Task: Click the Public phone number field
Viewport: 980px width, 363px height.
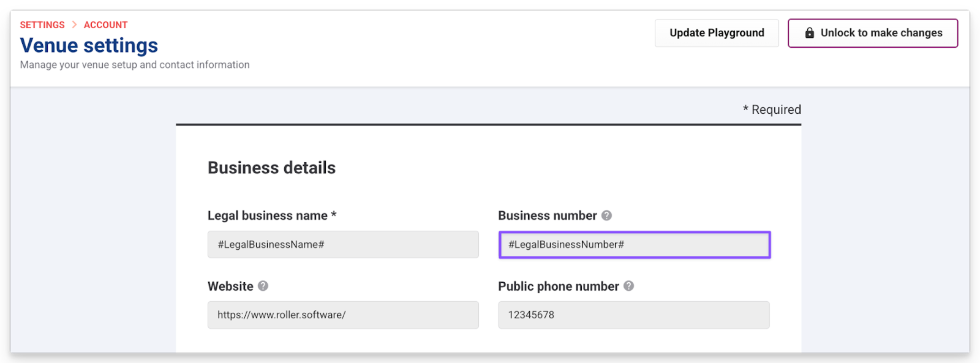Action: tap(634, 315)
